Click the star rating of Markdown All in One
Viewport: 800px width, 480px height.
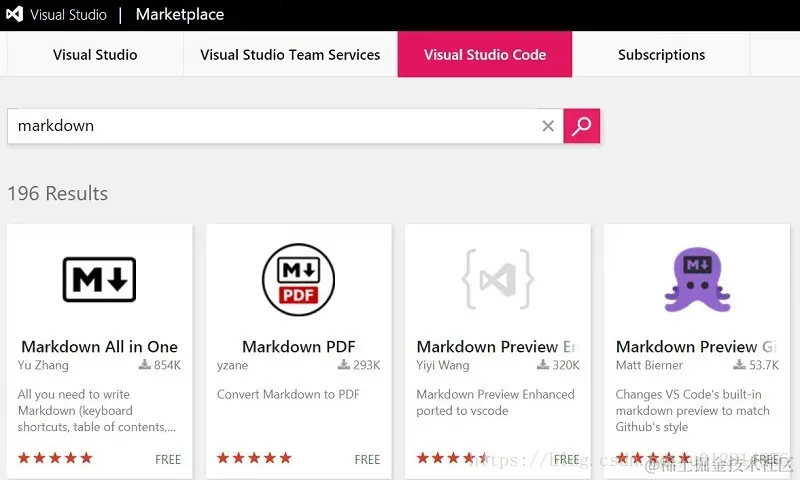[55, 458]
